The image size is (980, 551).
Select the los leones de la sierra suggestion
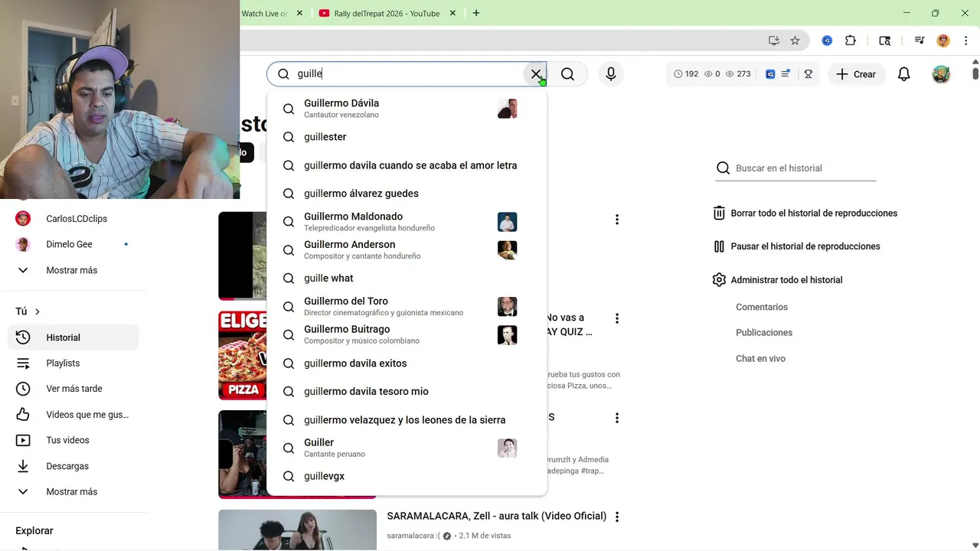(407, 420)
